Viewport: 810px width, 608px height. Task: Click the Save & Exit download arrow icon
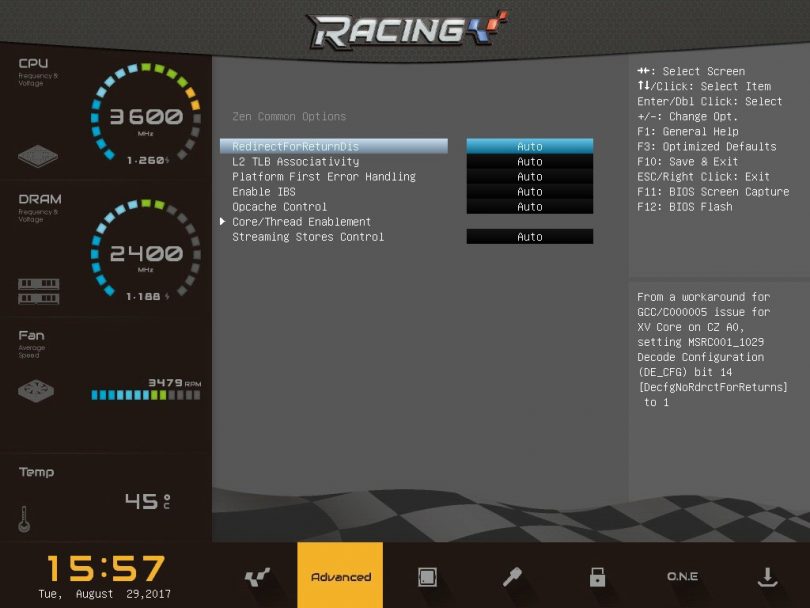[x=767, y=577]
